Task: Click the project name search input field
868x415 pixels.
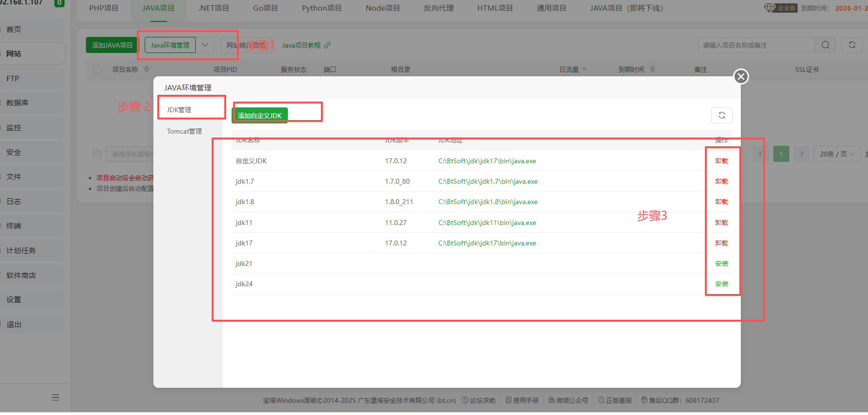Action: click(x=756, y=45)
